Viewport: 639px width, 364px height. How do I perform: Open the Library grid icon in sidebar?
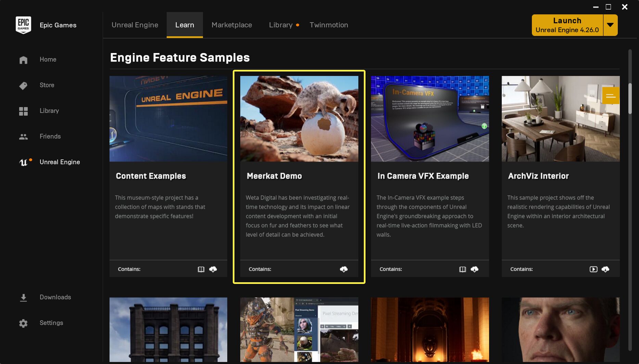pyautogui.click(x=23, y=111)
